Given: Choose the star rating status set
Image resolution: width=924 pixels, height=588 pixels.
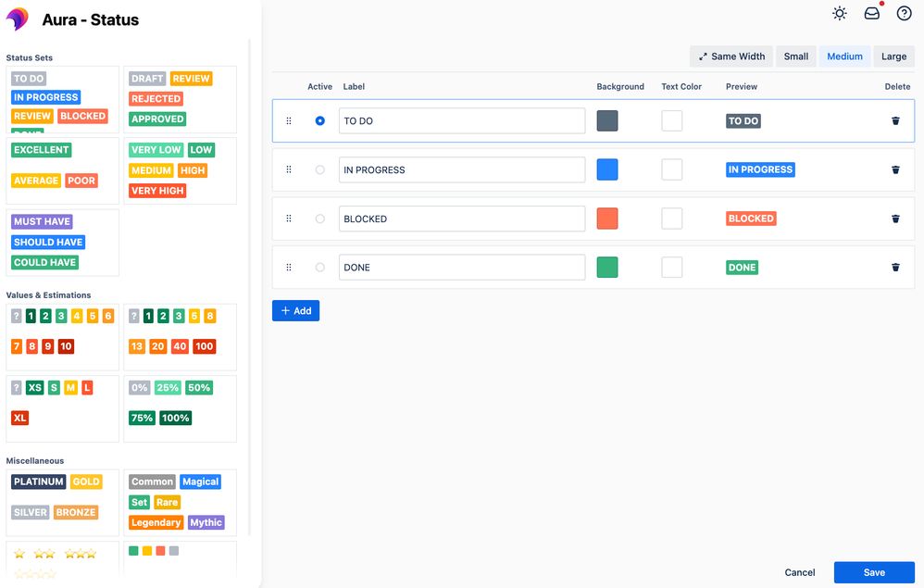Looking at the screenshot, I should [x=62, y=559].
